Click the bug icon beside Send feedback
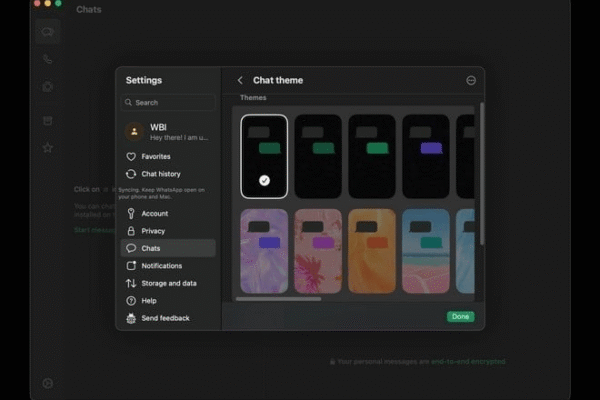This screenshot has width=600, height=400. pyautogui.click(x=131, y=318)
